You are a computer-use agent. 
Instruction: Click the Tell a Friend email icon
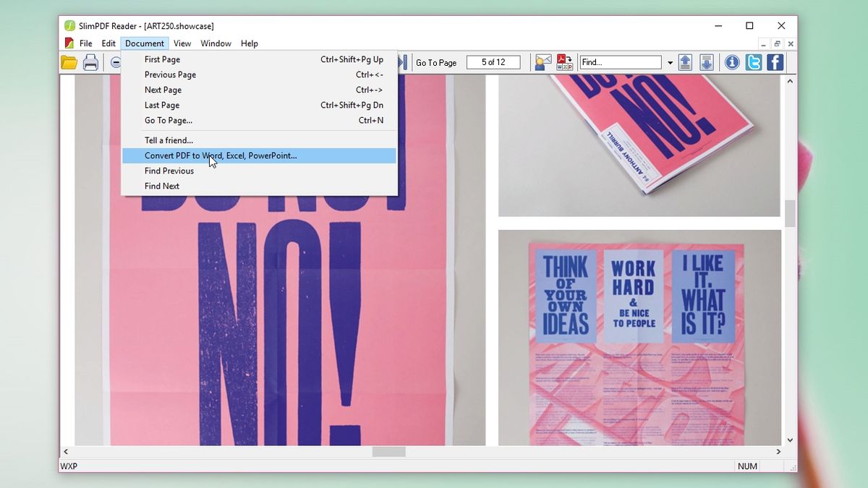pos(542,62)
